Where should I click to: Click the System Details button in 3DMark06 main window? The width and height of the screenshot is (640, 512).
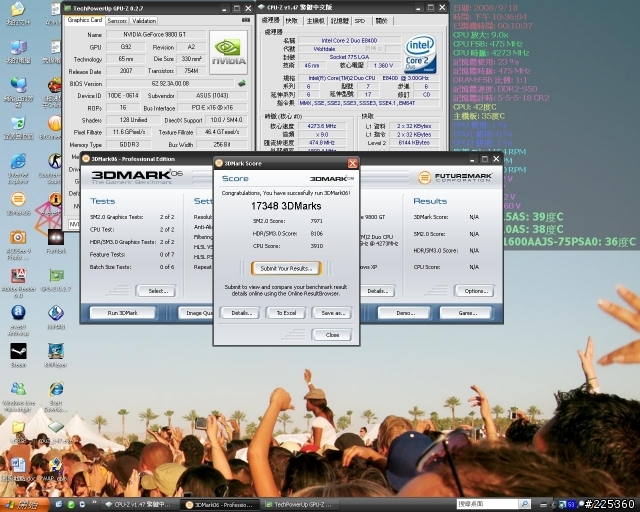378,291
